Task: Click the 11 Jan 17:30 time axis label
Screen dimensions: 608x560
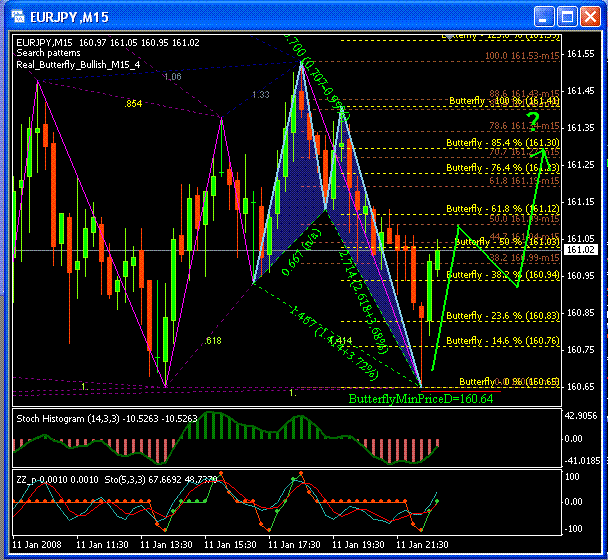Action: point(294,545)
